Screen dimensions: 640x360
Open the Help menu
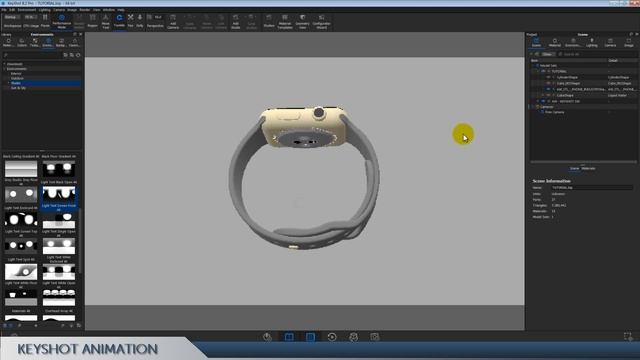(x=121, y=10)
